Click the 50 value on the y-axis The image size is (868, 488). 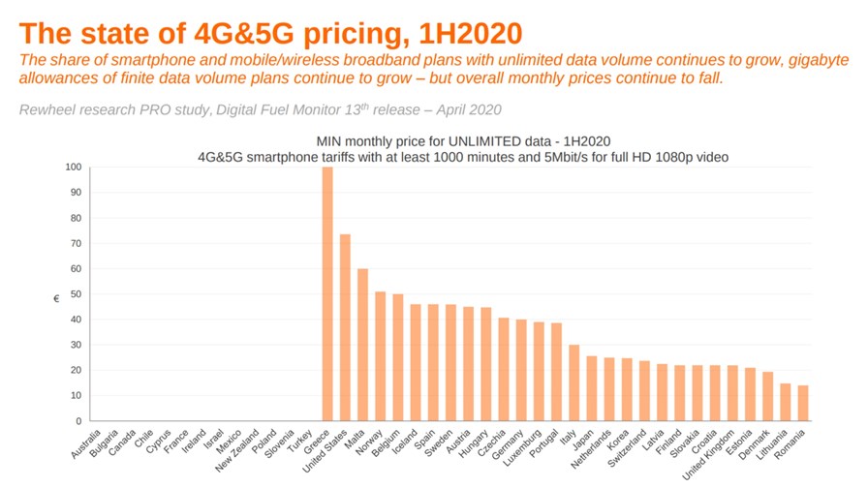76,294
